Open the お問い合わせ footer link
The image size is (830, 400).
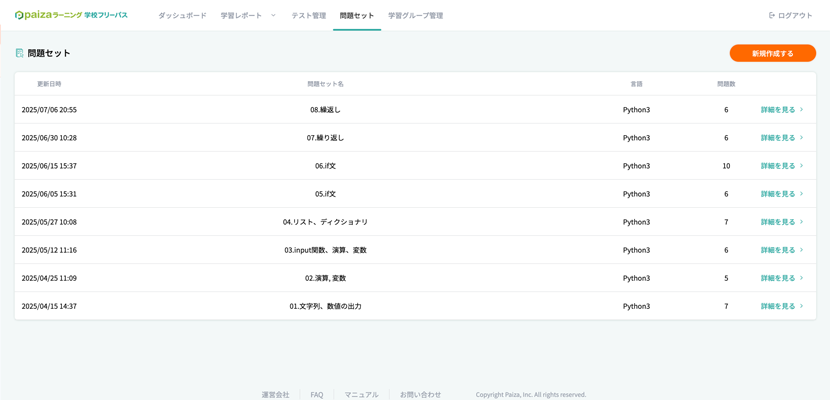tap(420, 395)
